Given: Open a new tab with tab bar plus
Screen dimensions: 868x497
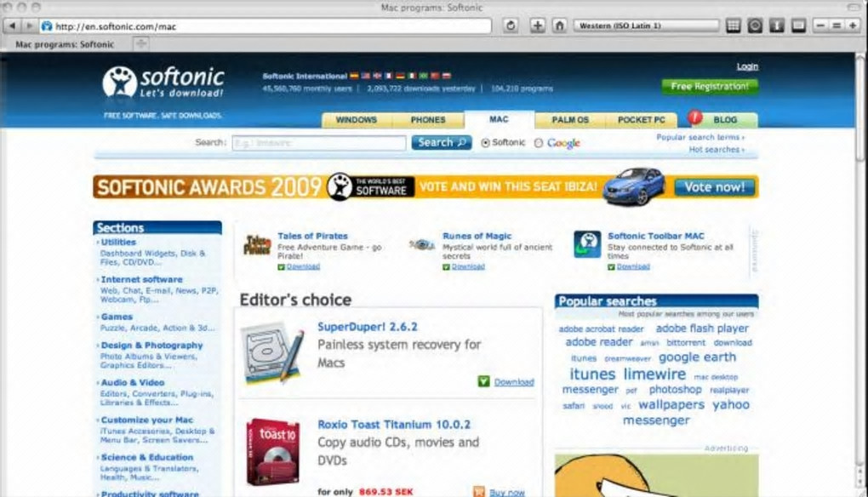Looking at the screenshot, I should pyautogui.click(x=141, y=43).
